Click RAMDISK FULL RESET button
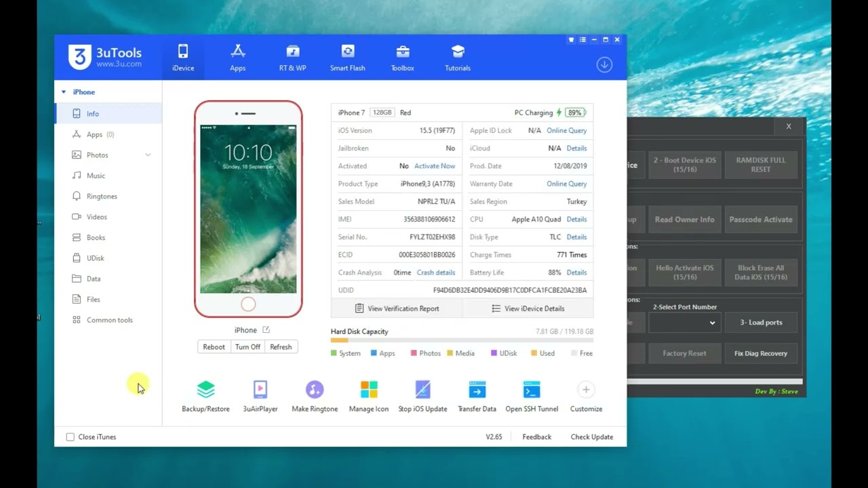 point(761,165)
